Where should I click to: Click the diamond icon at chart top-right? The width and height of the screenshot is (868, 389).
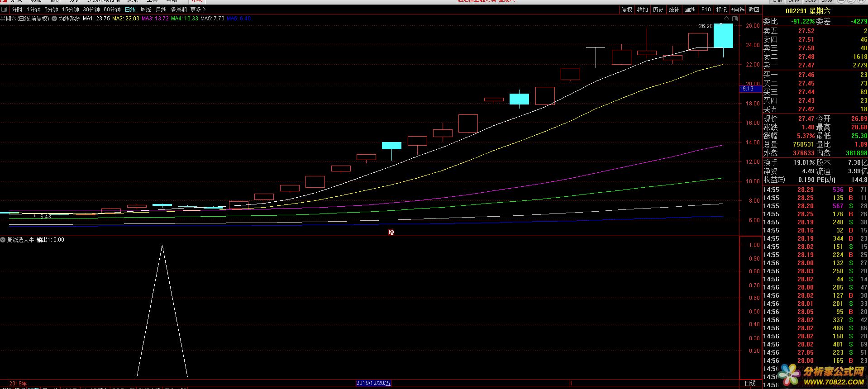click(x=727, y=19)
